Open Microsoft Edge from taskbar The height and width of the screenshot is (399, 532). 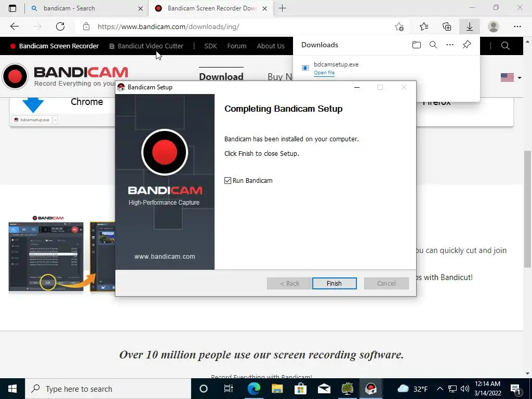point(254,389)
